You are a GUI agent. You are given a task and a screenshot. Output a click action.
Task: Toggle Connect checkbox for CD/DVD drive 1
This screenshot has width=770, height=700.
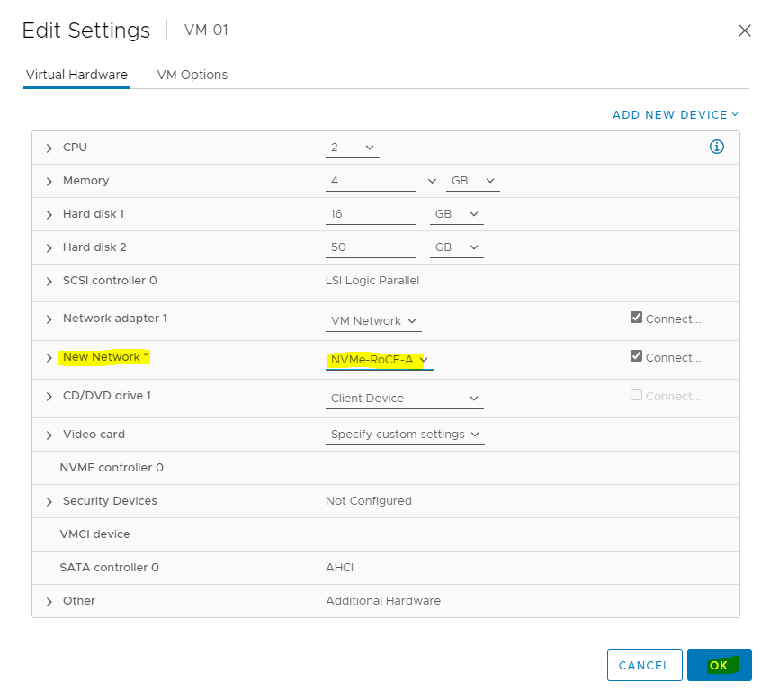click(x=636, y=395)
